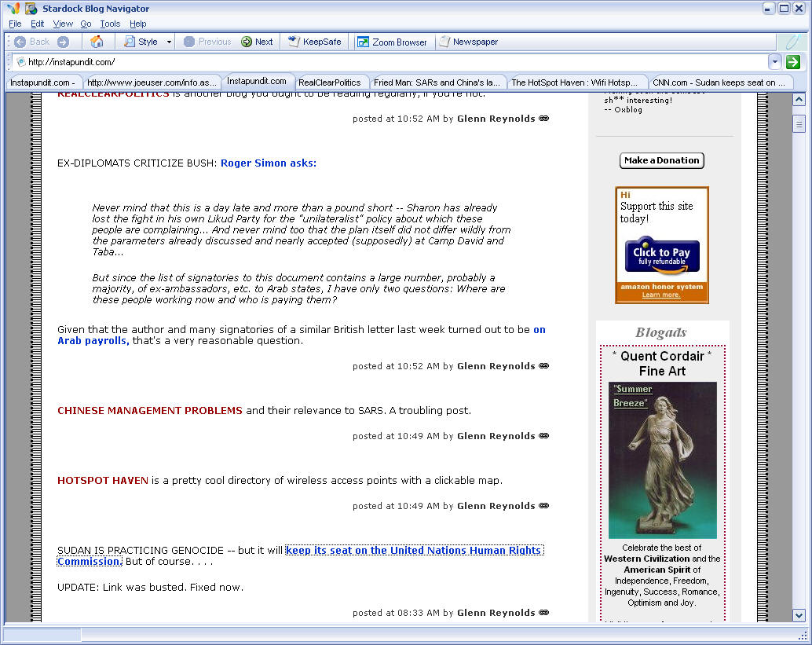812x645 pixels.
Task: Click permalink icon of HotSpot Haven post
Action: pyautogui.click(x=543, y=506)
